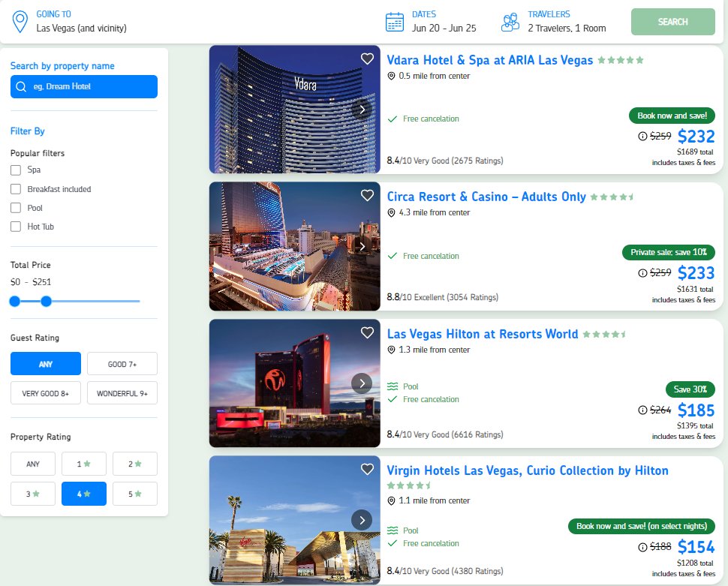This screenshot has width=728, height=586.
Task: Filter by 1 star property rating
Action: pyautogui.click(x=84, y=464)
